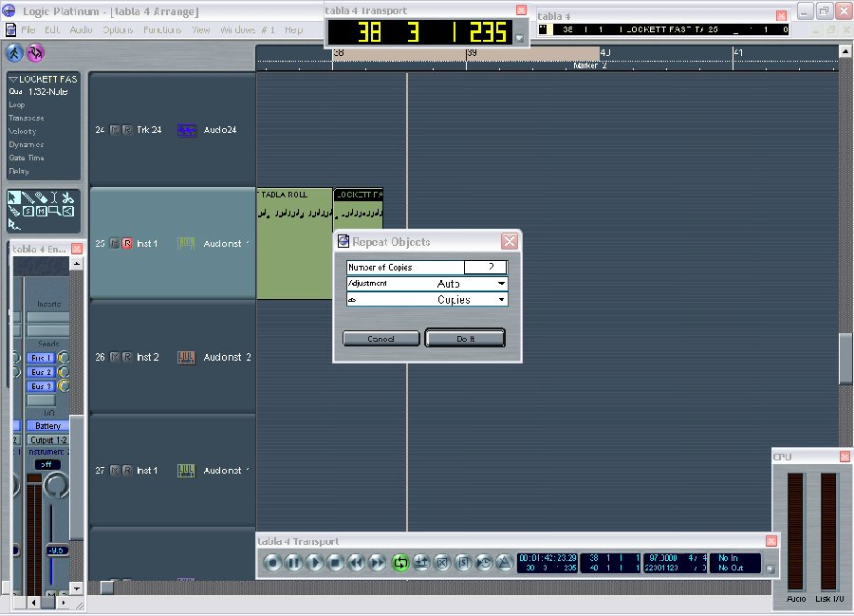854x616 pixels.
Task: Open the Audio menu
Action: click(x=81, y=30)
